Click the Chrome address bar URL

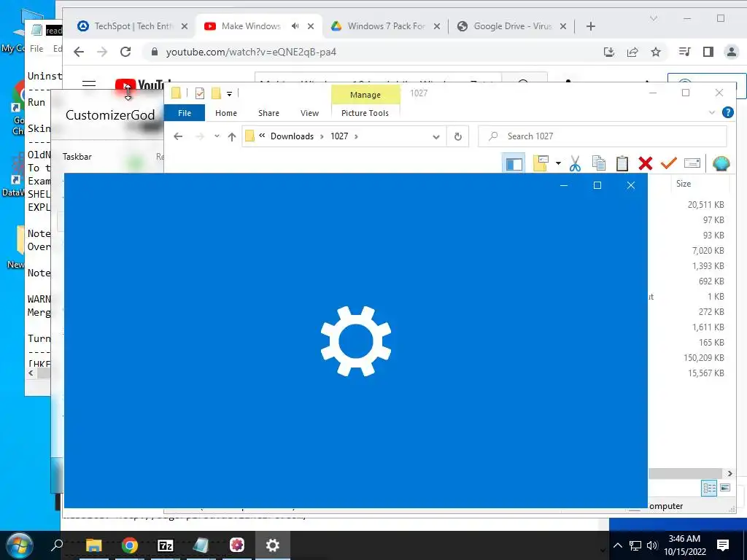click(251, 52)
